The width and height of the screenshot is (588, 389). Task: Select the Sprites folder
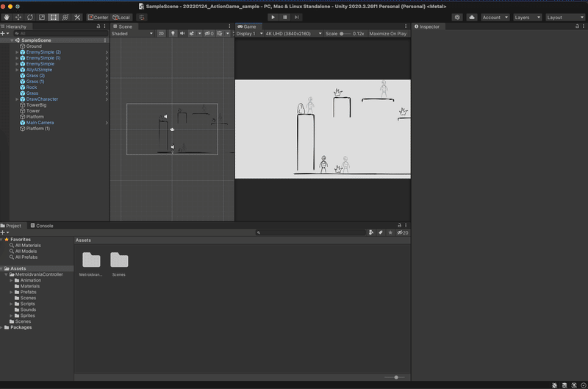(27, 315)
